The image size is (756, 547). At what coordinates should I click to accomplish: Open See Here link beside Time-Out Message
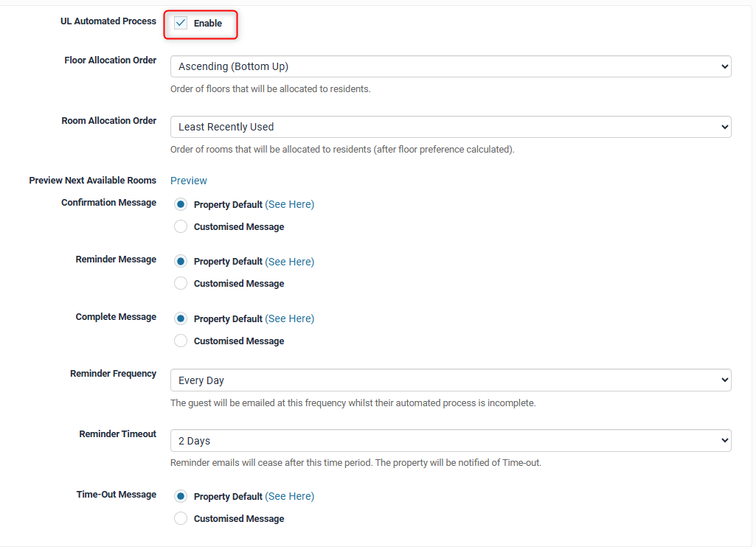290,497
